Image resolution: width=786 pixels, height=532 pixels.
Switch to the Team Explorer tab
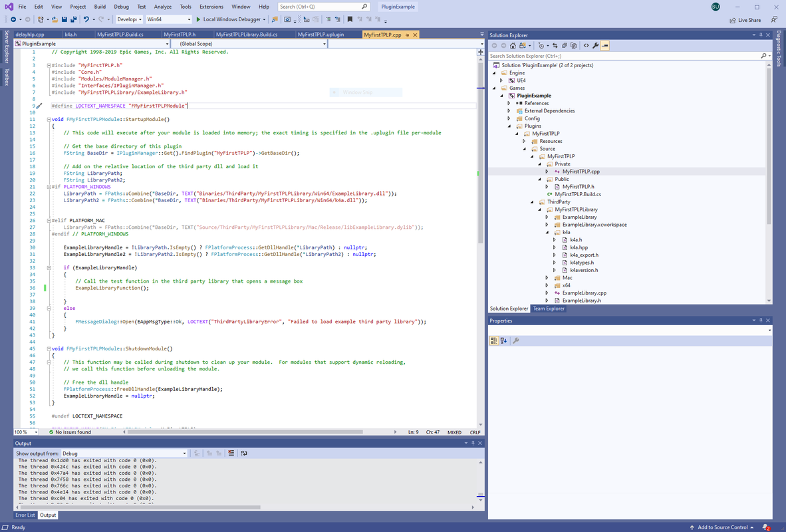(x=549, y=309)
